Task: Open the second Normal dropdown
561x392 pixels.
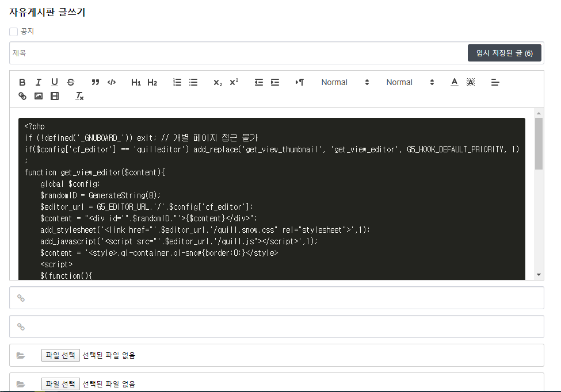Action: point(410,82)
